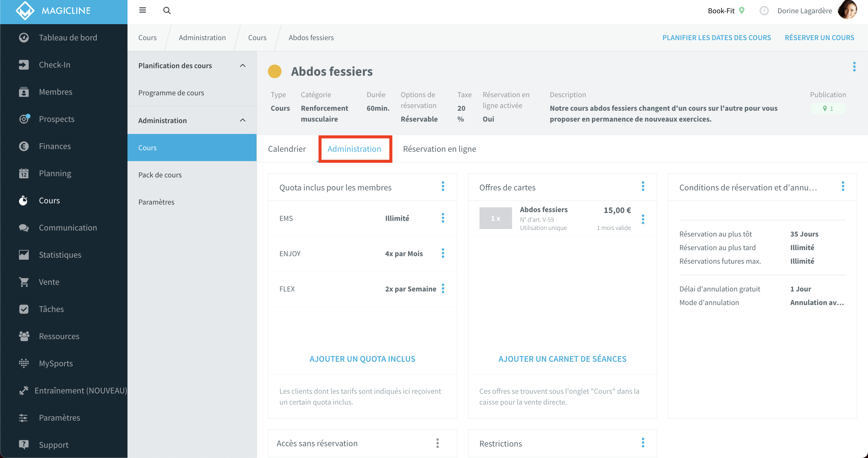Click AJOUTER UN QUOTA INCLUS
Image resolution: width=868 pixels, height=458 pixels.
coord(362,359)
